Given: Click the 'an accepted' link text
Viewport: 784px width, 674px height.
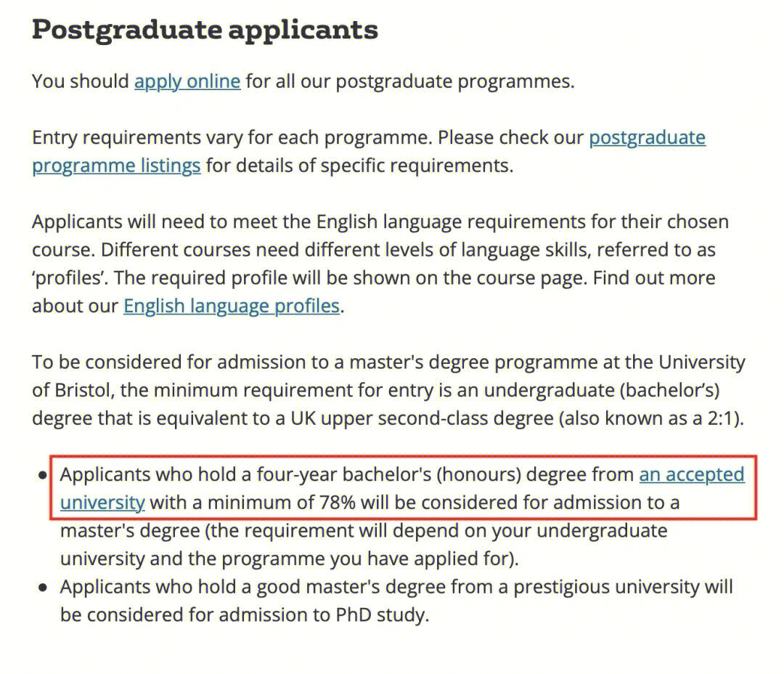Looking at the screenshot, I should point(692,474).
